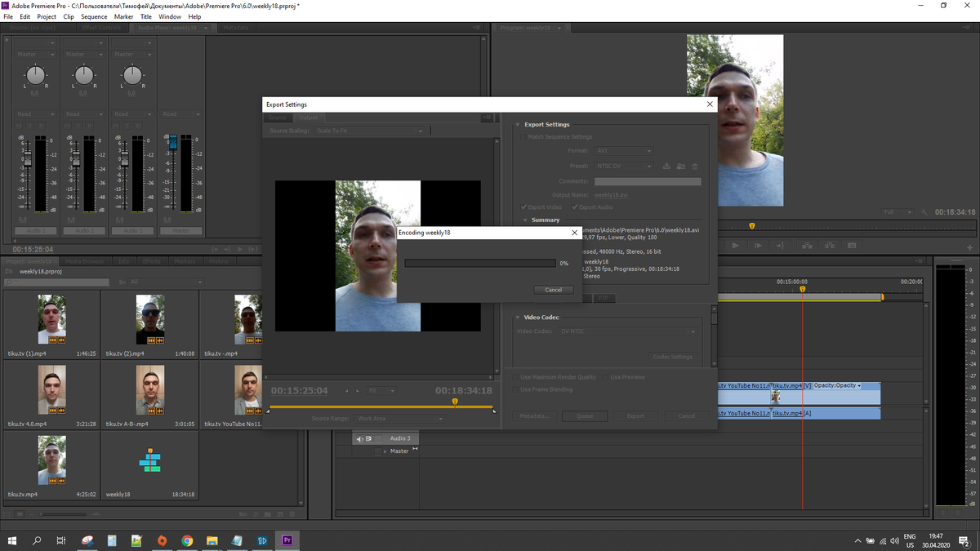Viewport: 980px width, 551px height.
Task: Toggle the Export Audio checkbox
Action: coord(575,207)
